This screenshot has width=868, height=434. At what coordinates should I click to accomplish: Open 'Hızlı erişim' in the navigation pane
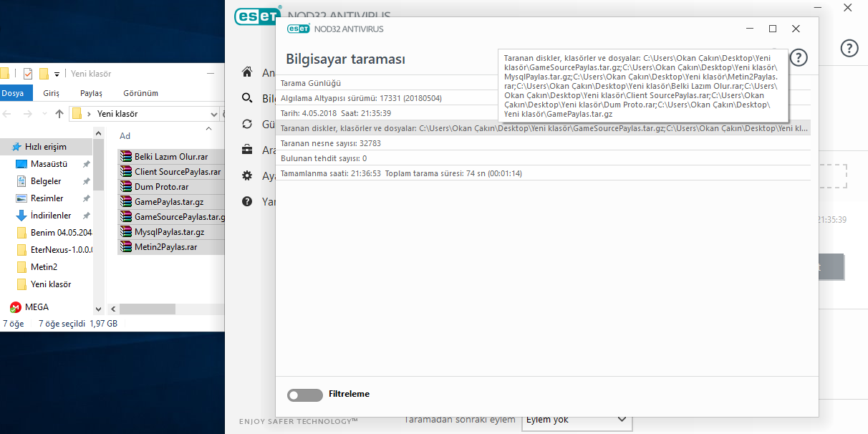(46, 147)
